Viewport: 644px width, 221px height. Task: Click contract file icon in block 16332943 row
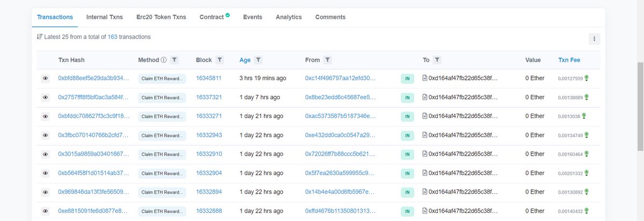(x=425, y=135)
